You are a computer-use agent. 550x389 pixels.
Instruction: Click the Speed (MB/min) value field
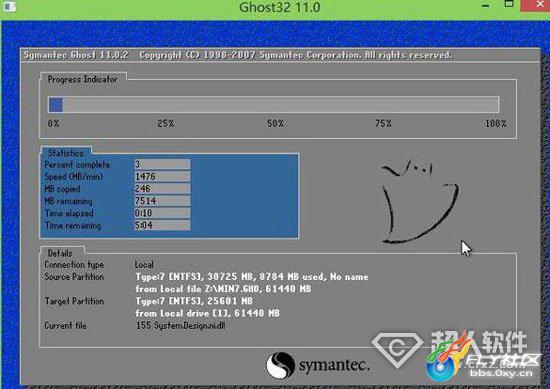tap(162, 176)
